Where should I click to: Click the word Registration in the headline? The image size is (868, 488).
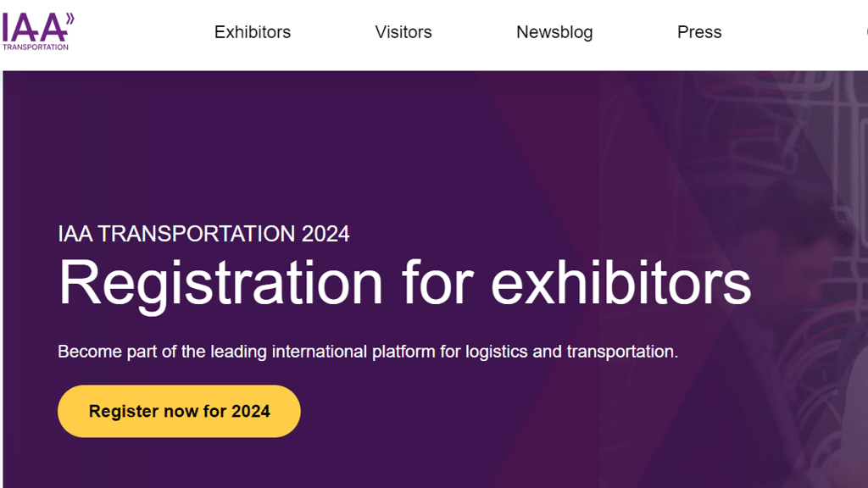coord(220,283)
